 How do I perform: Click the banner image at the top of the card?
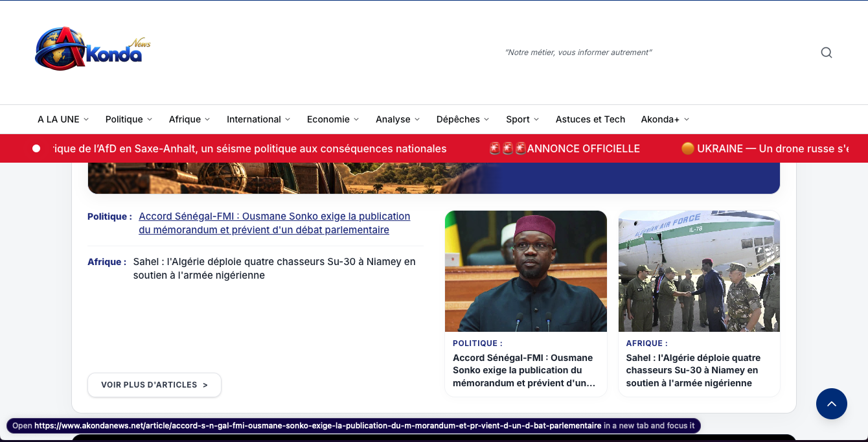[x=434, y=178]
